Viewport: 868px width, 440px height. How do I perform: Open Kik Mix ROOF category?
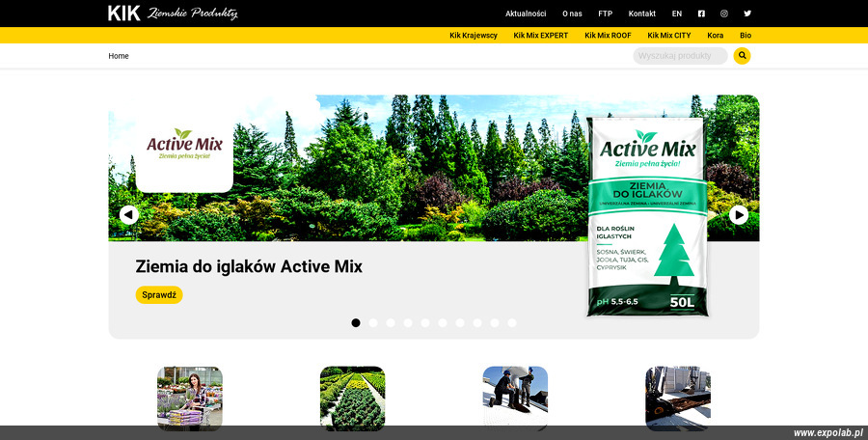[x=608, y=36]
